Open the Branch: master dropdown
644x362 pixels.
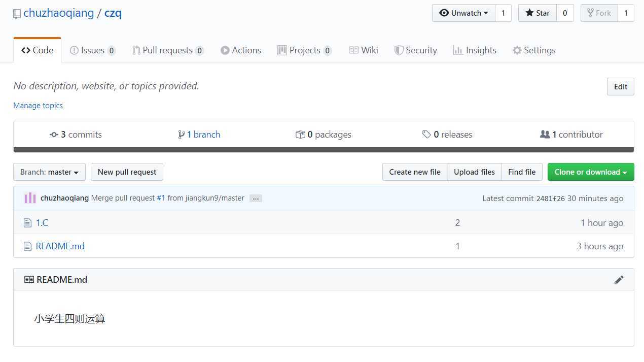point(49,172)
